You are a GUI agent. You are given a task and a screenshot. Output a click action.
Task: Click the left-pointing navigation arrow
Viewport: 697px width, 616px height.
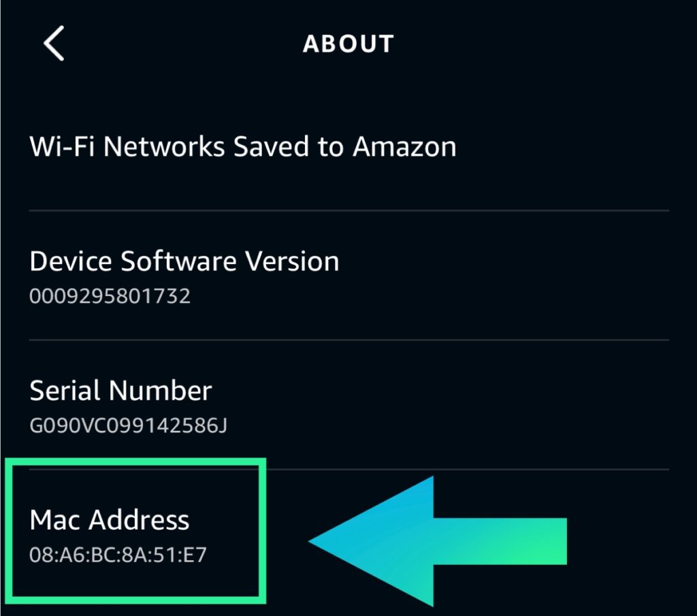(x=52, y=43)
